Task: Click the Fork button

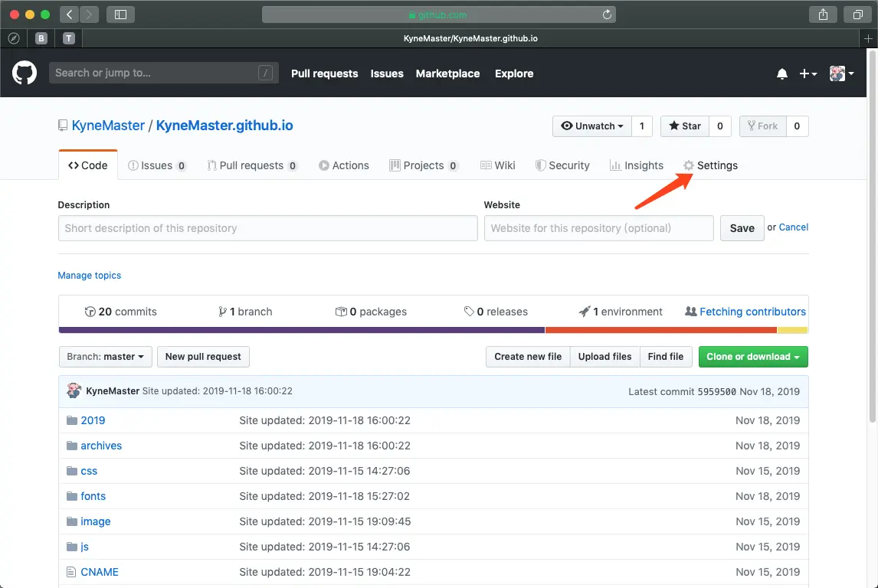Action: pyautogui.click(x=762, y=126)
